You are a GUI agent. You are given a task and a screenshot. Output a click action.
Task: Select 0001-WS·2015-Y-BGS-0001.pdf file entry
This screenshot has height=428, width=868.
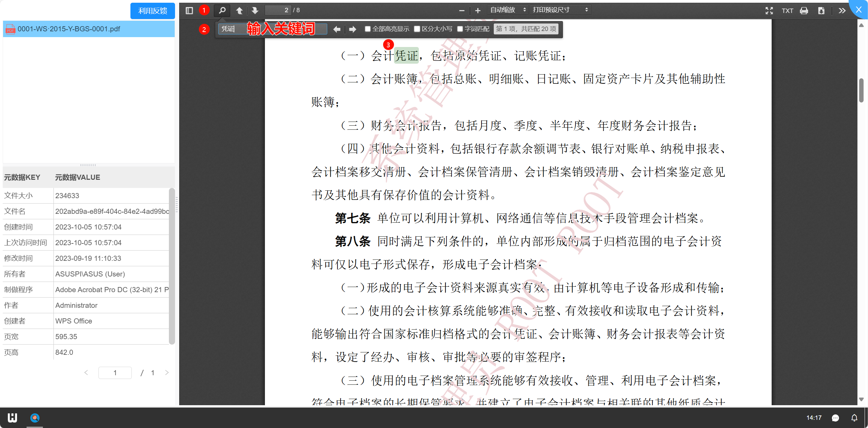pos(68,29)
